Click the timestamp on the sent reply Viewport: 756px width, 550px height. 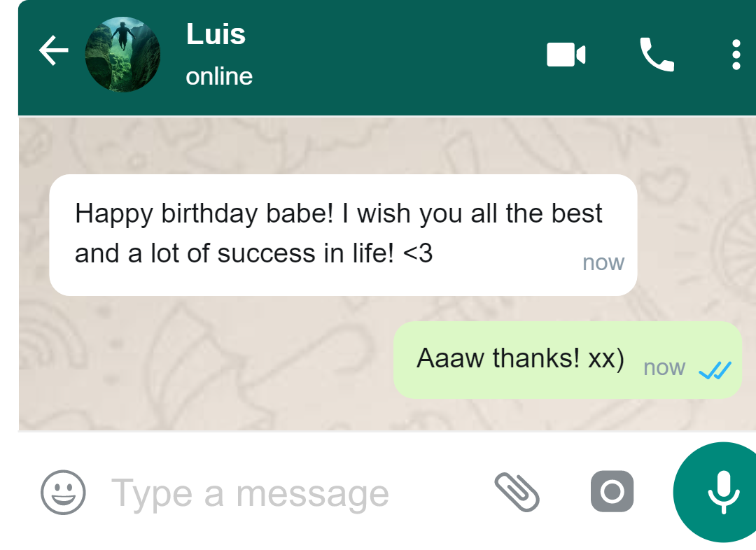click(664, 368)
